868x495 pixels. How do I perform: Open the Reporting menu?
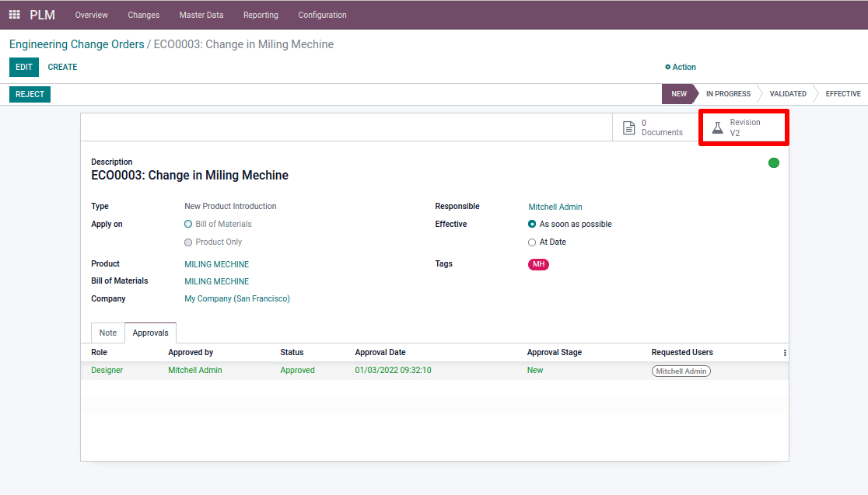click(x=261, y=15)
